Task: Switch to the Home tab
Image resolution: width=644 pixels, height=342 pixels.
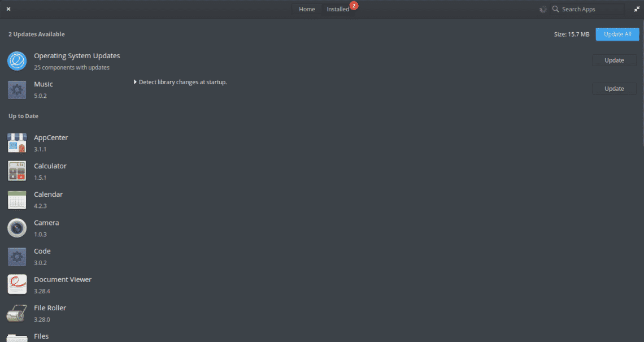Action: tap(307, 9)
